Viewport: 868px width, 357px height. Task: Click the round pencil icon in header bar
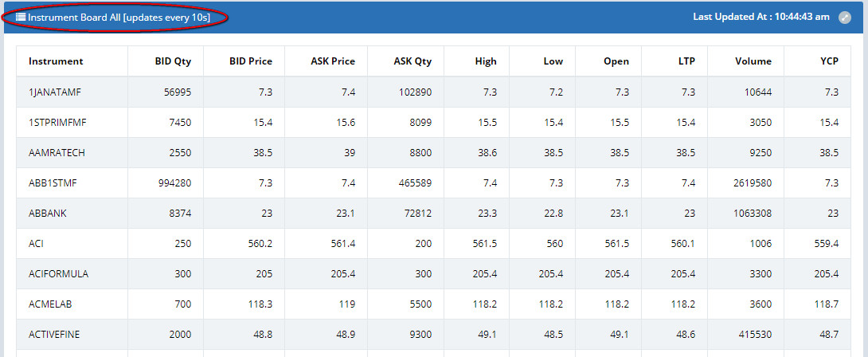(845, 17)
